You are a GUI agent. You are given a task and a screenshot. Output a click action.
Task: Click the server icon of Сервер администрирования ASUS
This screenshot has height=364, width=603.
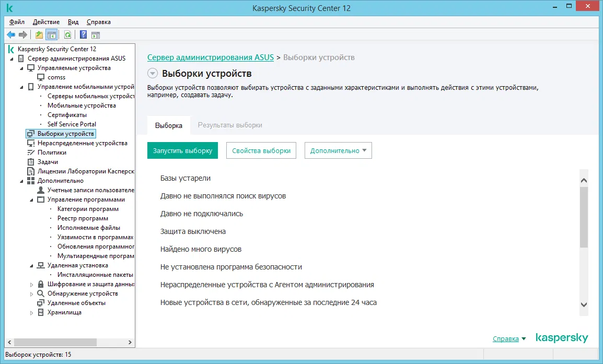(x=21, y=58)
